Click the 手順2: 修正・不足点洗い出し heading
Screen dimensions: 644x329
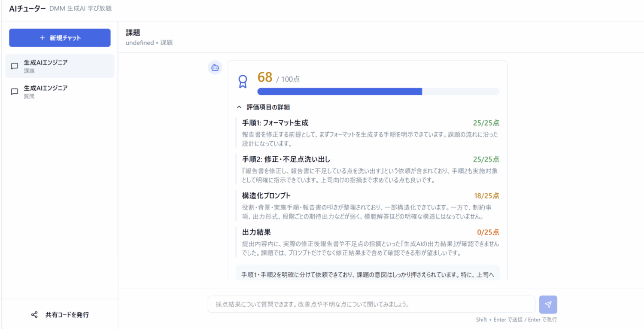coord(286,159)
